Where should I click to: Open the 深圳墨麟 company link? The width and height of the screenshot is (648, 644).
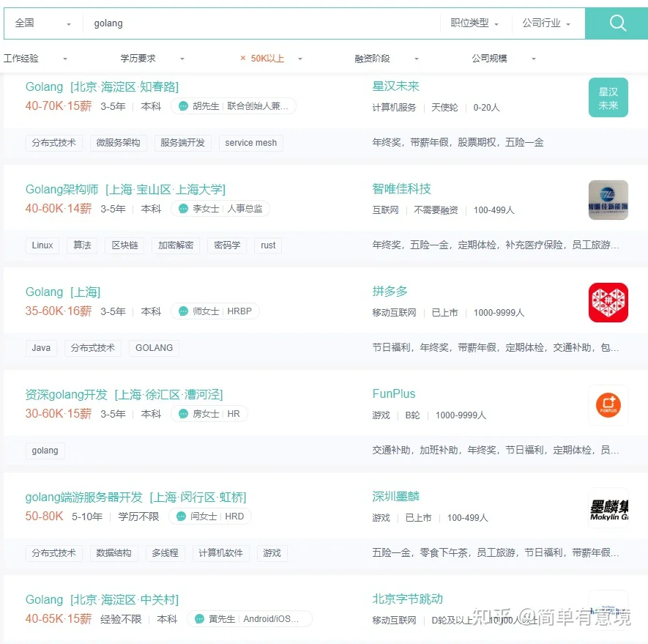pos(395,496)
